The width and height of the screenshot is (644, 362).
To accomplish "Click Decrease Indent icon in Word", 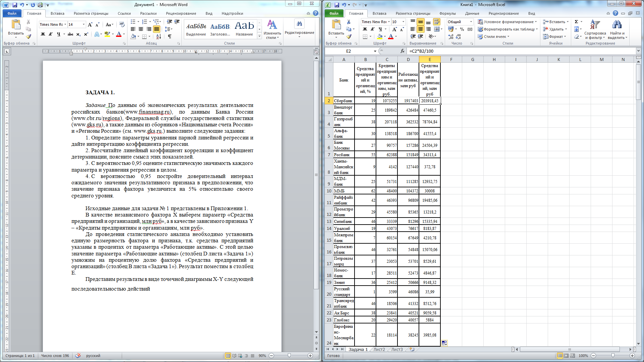I will pos(169,22).
